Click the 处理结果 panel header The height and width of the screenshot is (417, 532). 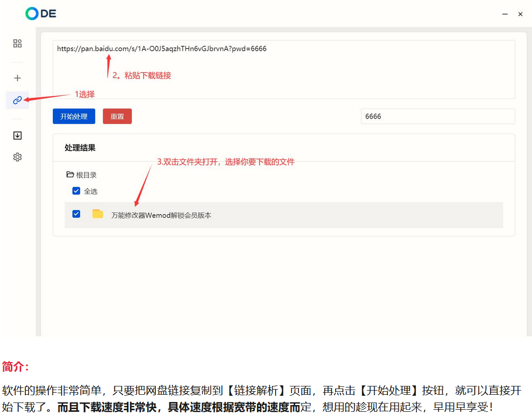pyautogui.click(x=80, y=148)
